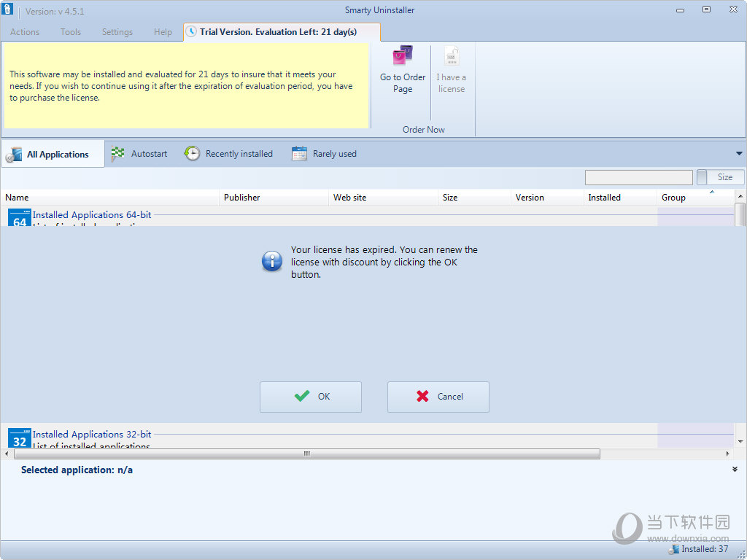This screenshot has height=560, width=747.
Task: Click the 'Version: v 4.5.1' label
Action: coord(55,12)
